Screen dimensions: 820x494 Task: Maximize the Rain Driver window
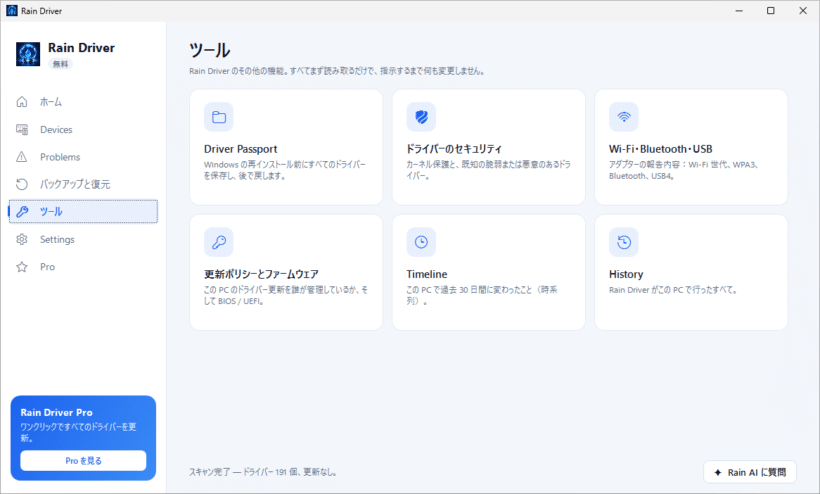(x=770, y=10)
